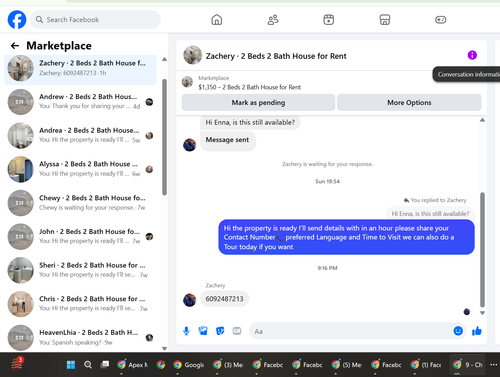Click the Windows Start button in taskbar

[71, 365]
